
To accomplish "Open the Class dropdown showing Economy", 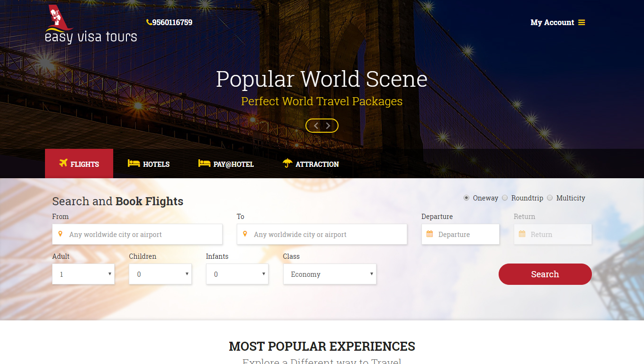I will (330, 274).
